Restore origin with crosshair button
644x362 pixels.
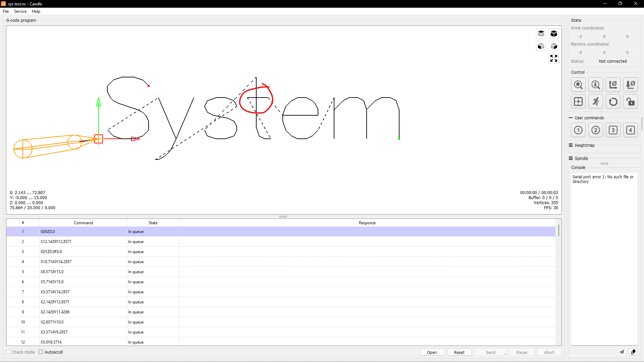pyautogui.click(x=578, y=102)
